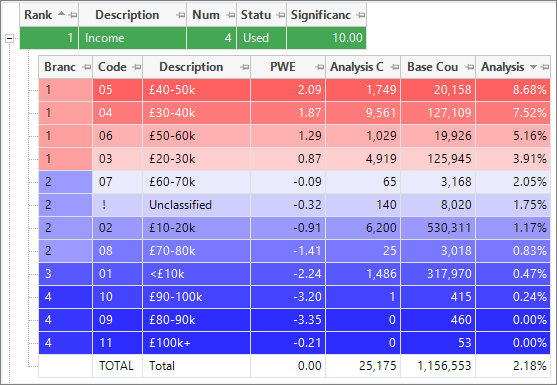Click pin icon in Status column header
Image resolution: width=557 pixels, height=385 pixels.
pyautogui.click(x=281, y=15)
